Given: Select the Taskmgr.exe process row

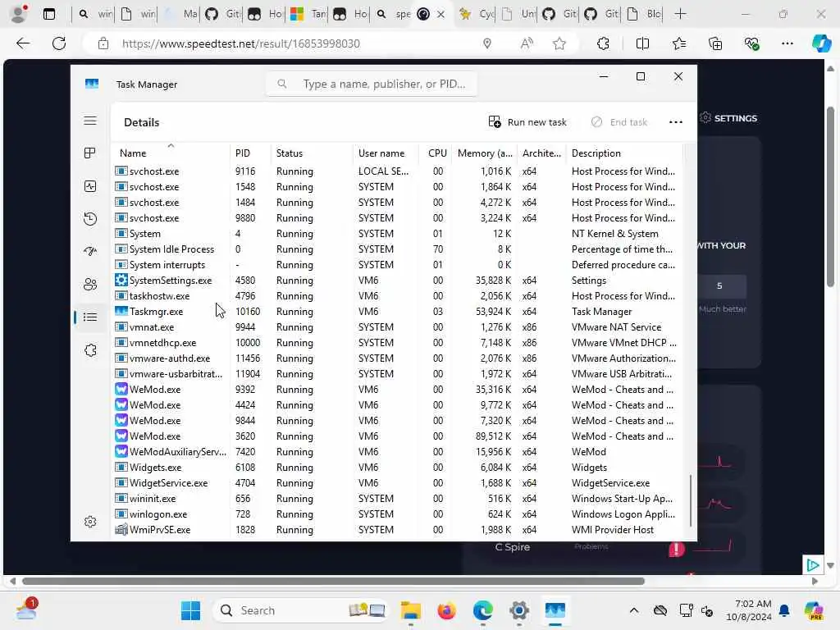Looking at the screenshot, I should point(398,311).
